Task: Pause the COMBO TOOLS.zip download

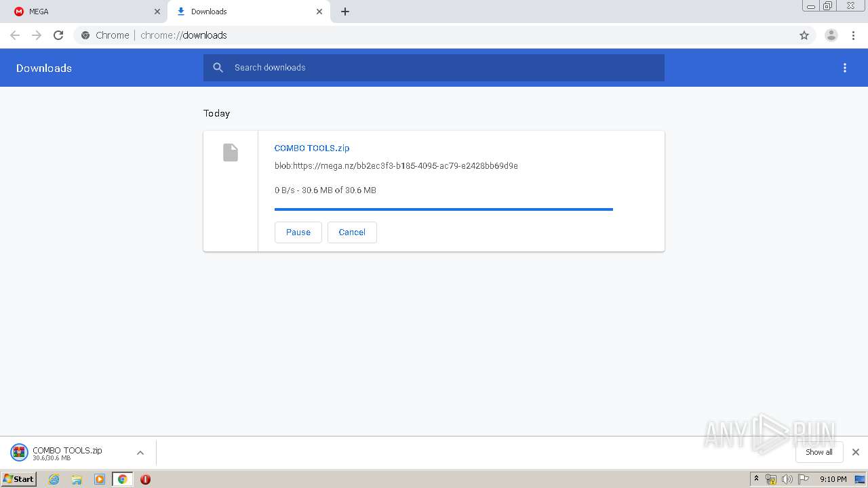Action: (298, 232)
